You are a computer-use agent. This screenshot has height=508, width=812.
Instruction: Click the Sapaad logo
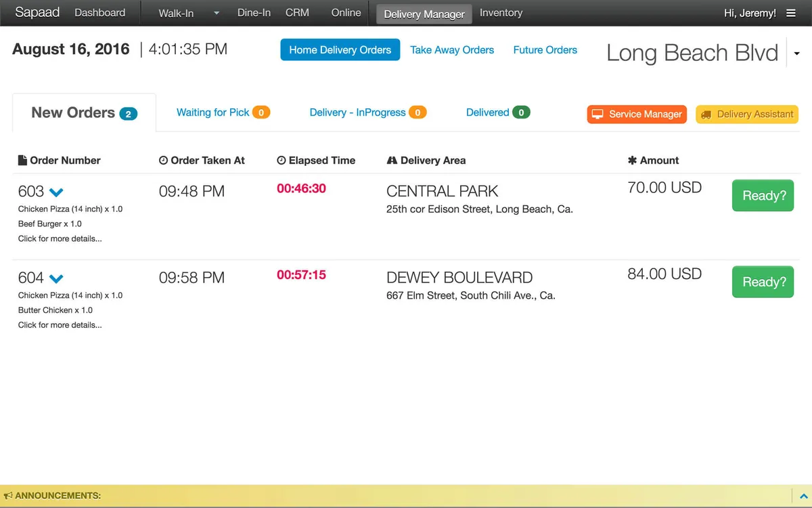coord(37,13)
